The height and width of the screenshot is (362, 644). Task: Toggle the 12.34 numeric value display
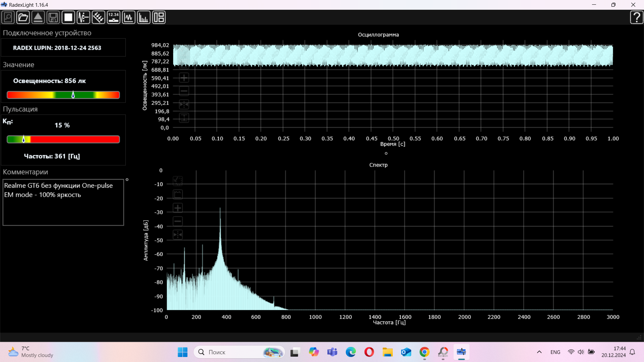point(113,17)
